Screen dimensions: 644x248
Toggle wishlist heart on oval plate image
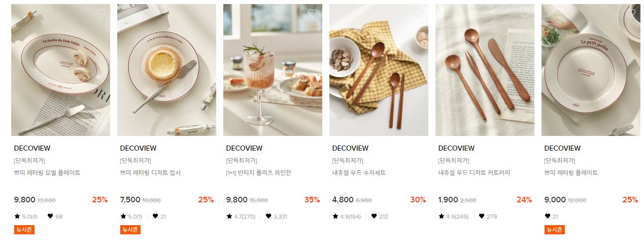click(100, 14)
